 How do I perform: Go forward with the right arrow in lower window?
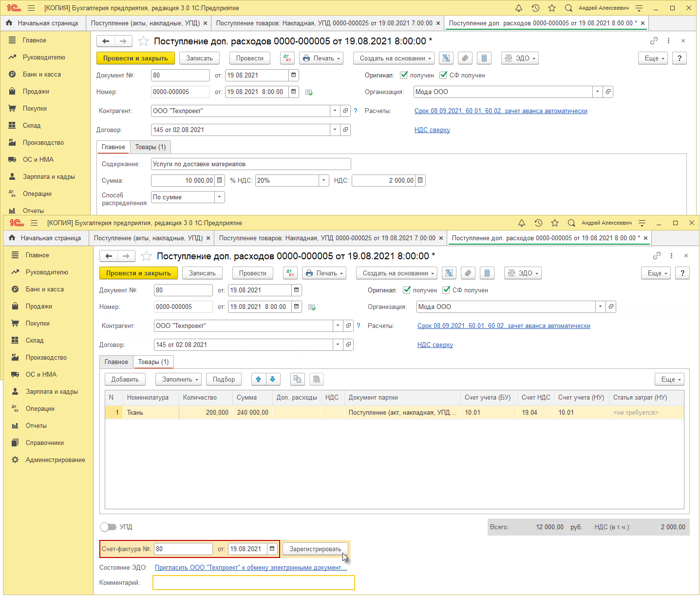[x=126, y=256]
